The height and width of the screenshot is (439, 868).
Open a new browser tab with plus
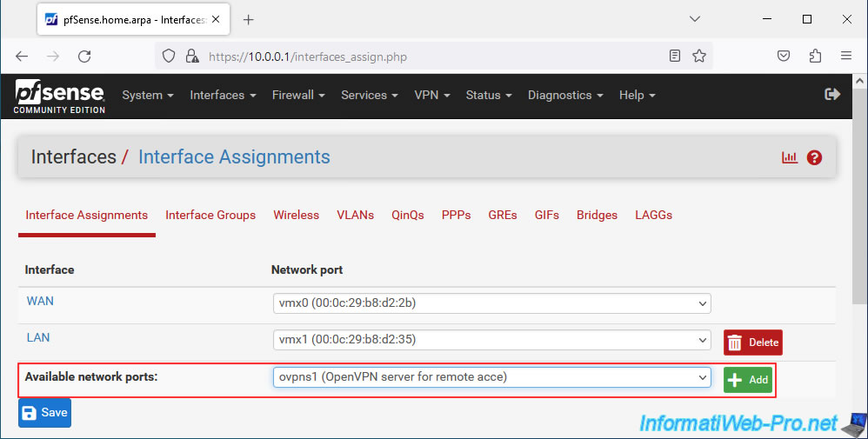(249, 20)
